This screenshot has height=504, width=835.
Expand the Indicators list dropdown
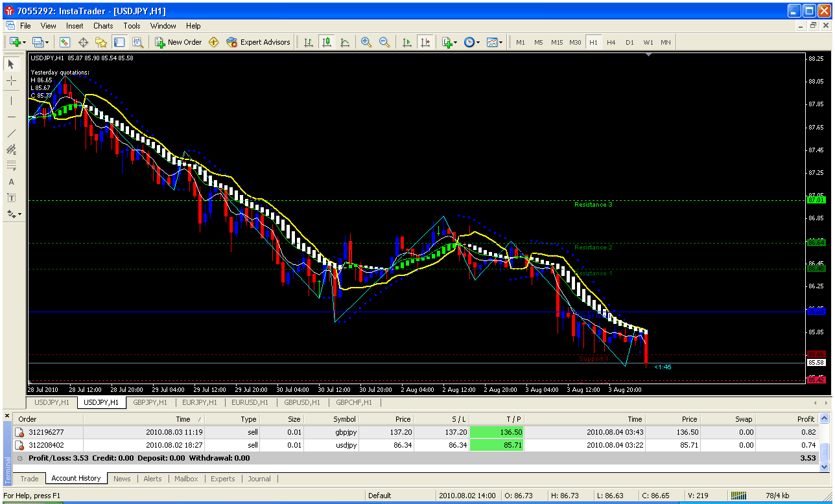coord(450,42)
